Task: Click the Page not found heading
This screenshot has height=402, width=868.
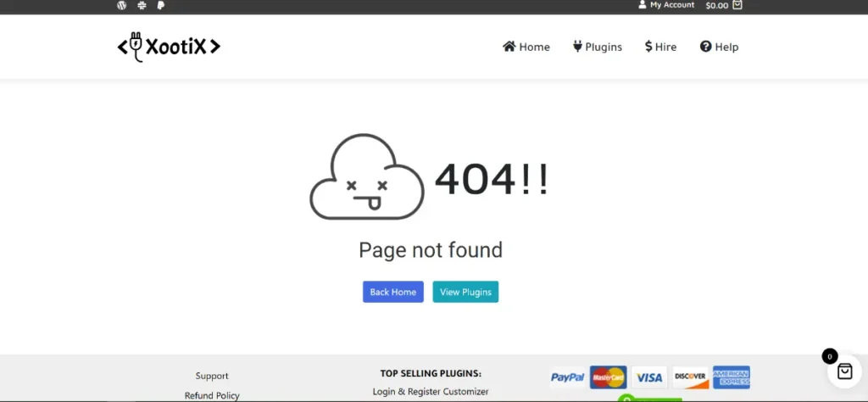Action: point(431,249)
